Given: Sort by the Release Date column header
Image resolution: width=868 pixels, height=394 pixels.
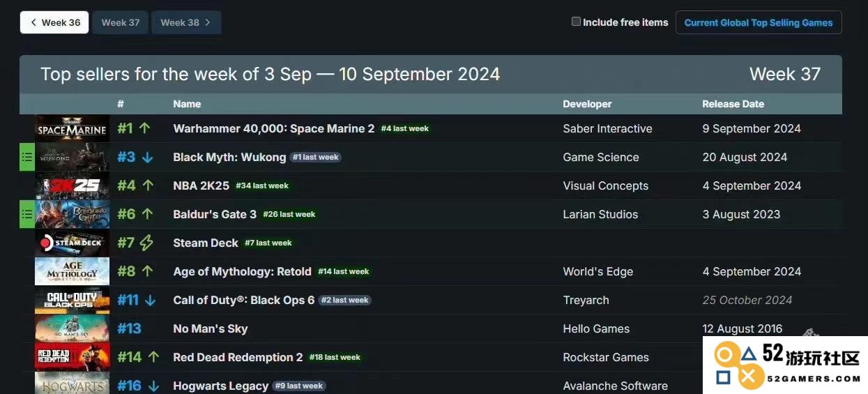Looking at the screenshot, I should [x=733, y=104].
